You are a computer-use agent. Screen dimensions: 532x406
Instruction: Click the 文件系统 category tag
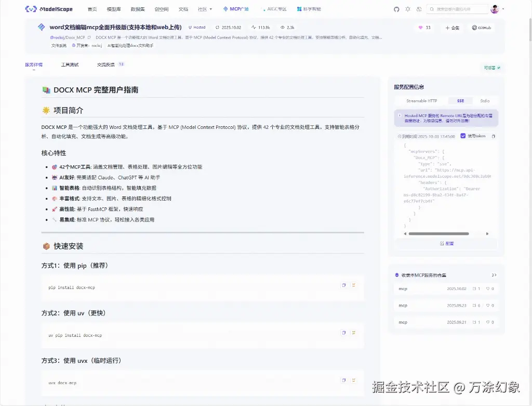click(x=59, y=46)
